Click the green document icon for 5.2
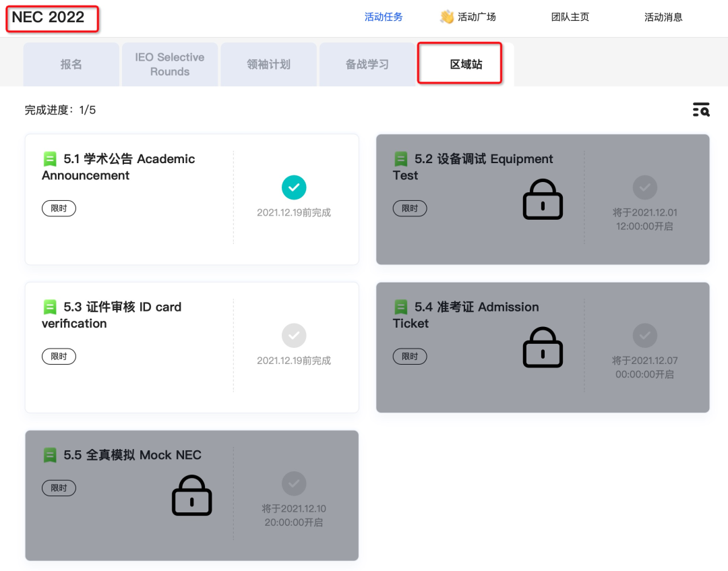The height and width of the screenshot is (571, 728). point(400,159)
